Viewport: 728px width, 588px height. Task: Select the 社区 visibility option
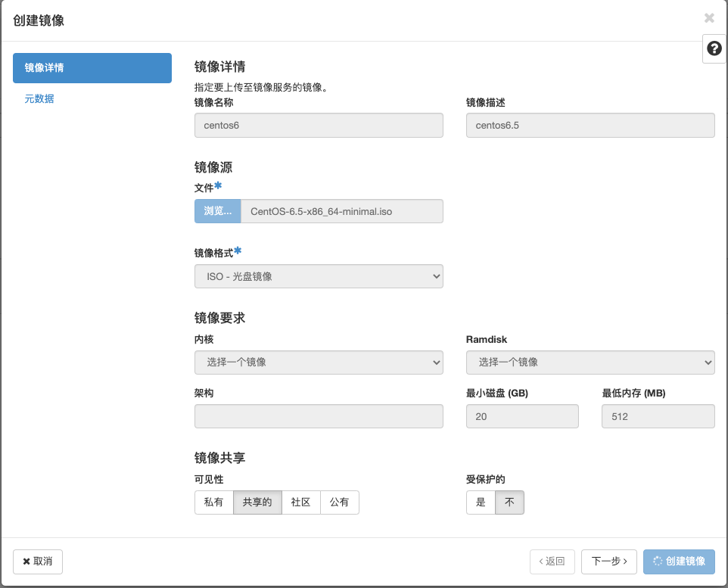[301, 502]
